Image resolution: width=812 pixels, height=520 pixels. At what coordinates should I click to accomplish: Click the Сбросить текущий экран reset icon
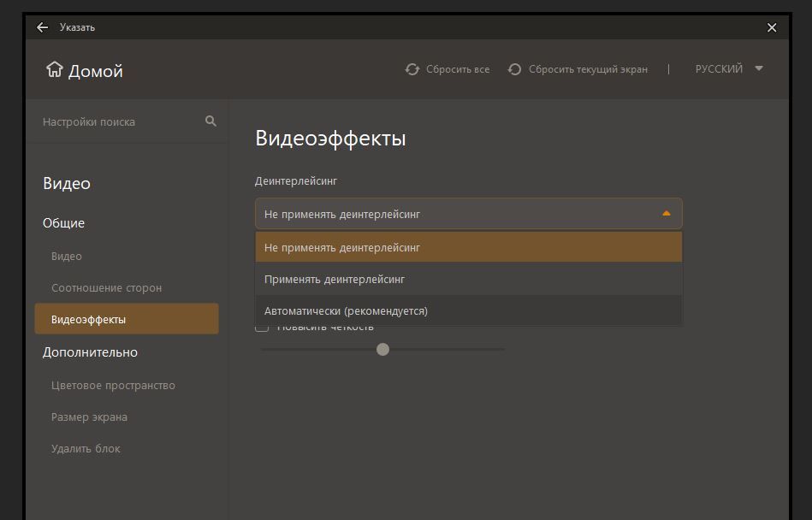pyautogui.click(x=514, y=69)
